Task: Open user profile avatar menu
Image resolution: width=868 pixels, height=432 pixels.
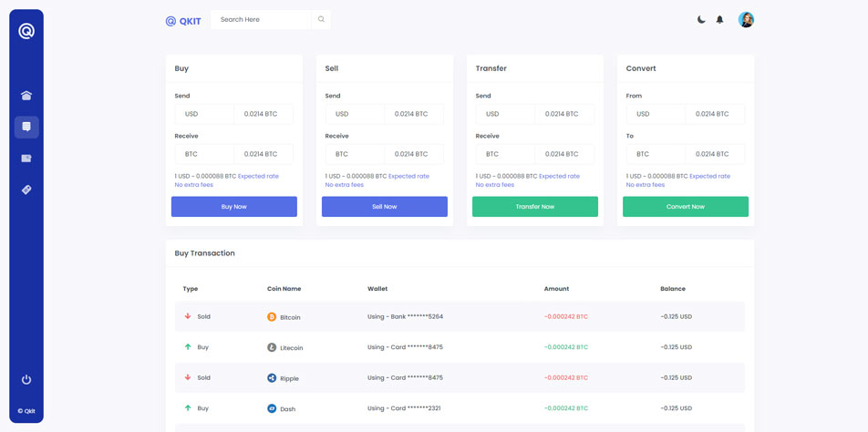Action: tap(746, 19)
